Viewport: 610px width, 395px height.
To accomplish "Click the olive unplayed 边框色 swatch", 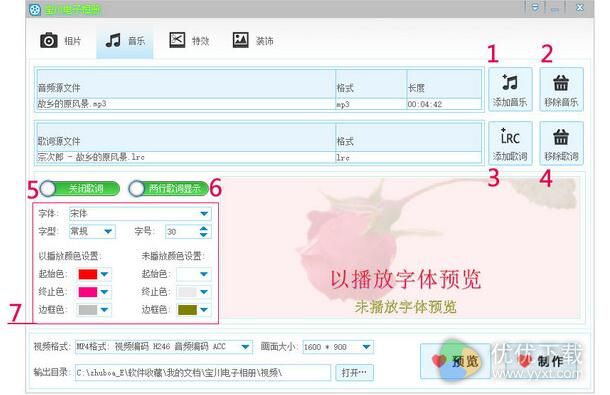I will tap(188, 310).
